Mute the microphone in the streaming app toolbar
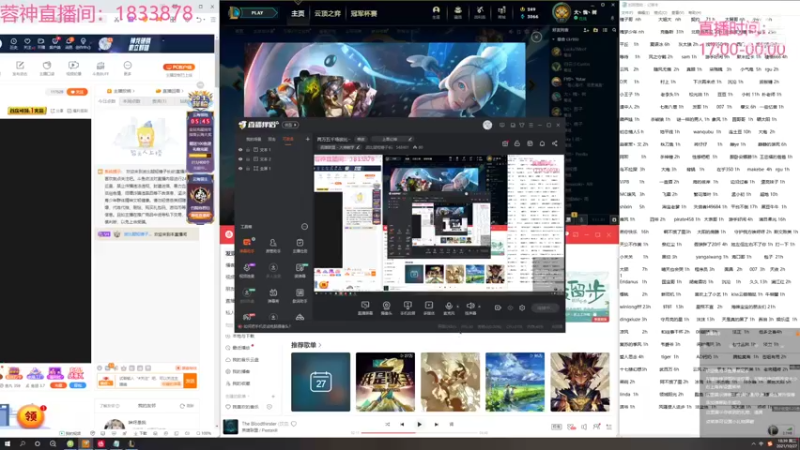Image resolution: width=800 pixels, height=450 pixels. click(448, 306)
